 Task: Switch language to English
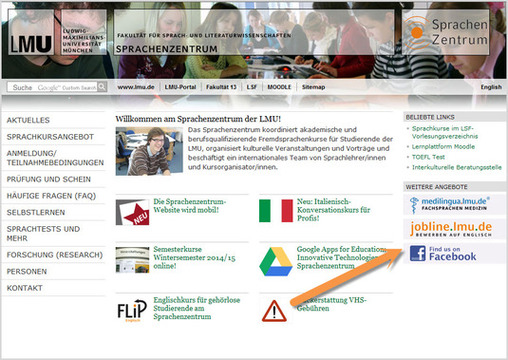[491, 87]
